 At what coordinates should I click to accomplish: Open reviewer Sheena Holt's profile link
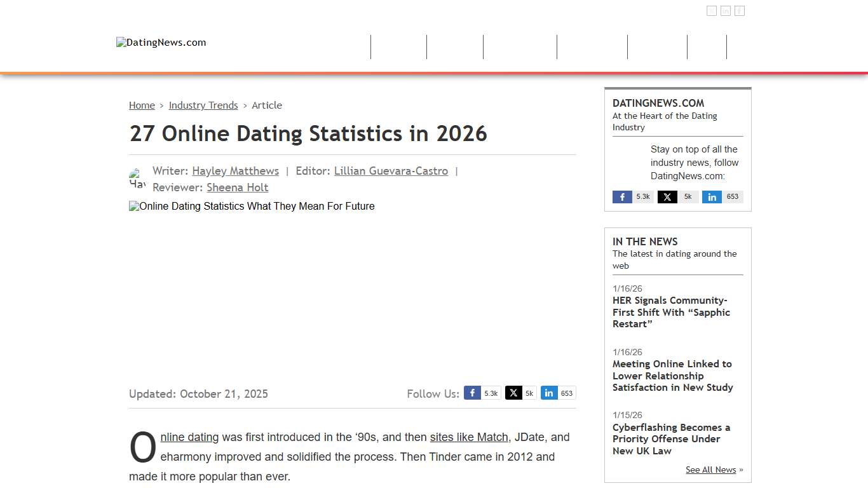pos(237,187)
